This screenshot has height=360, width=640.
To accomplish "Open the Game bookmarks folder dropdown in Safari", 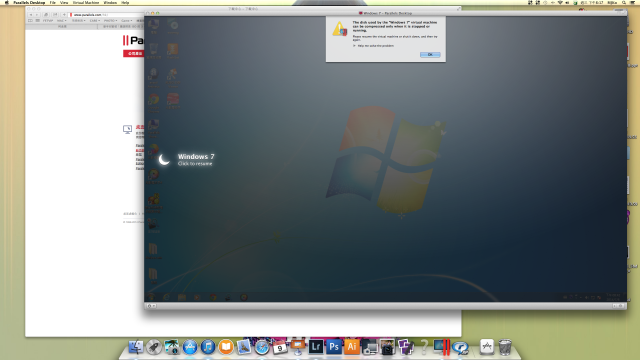I will [x=126, y=20].
